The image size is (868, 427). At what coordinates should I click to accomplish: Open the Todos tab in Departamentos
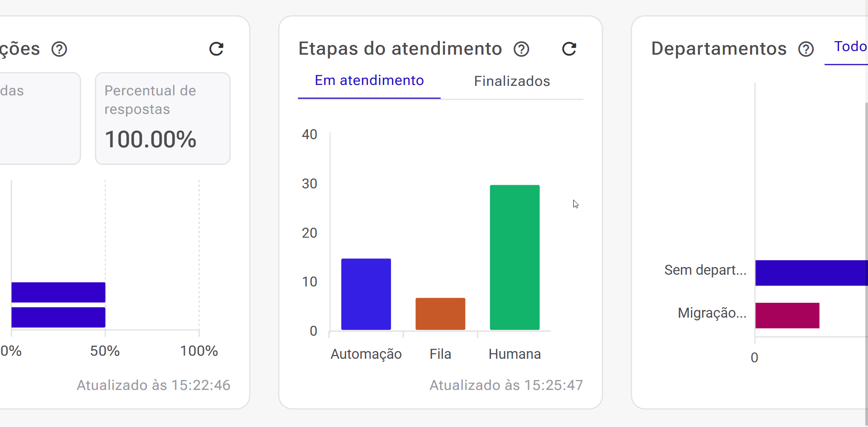coord(850,47)
